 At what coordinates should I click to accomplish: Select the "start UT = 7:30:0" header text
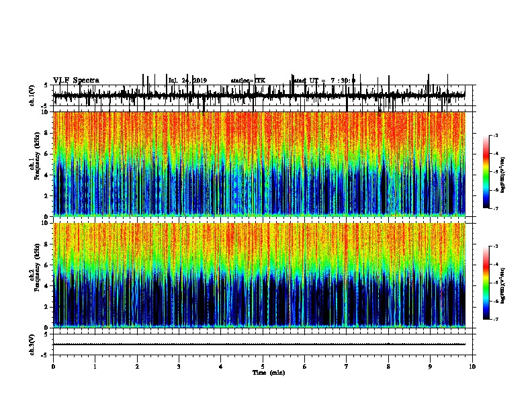[324, 81]
